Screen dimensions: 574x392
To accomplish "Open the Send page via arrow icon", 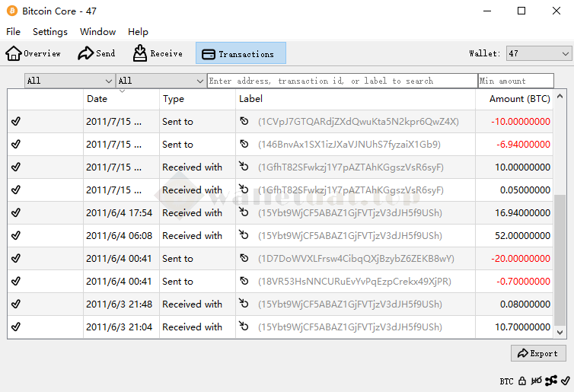I will (x=85, y=53).
